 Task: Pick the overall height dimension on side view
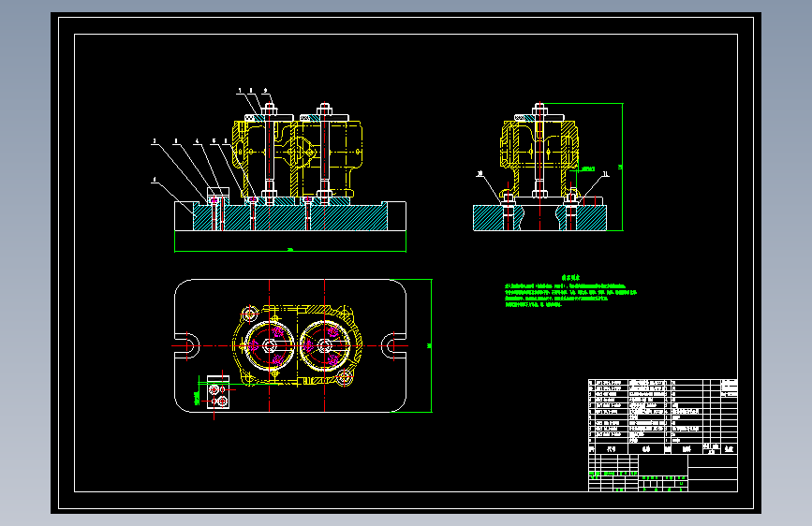tap(620, 167)
